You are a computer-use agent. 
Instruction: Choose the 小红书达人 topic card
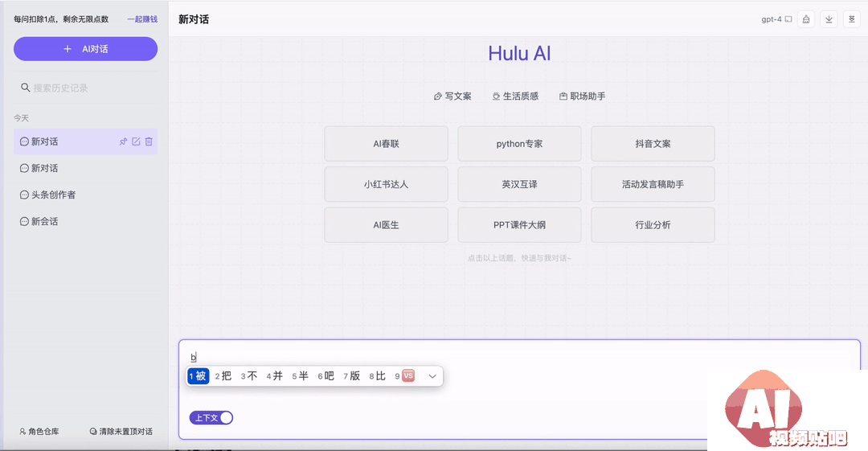[x=387, y=184]
